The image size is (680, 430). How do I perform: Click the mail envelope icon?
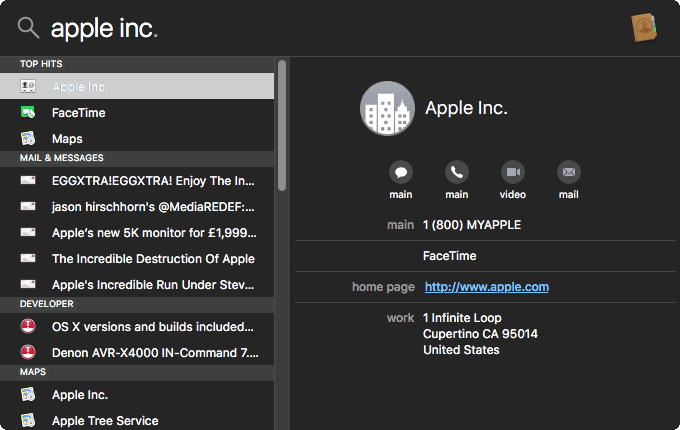568,171
